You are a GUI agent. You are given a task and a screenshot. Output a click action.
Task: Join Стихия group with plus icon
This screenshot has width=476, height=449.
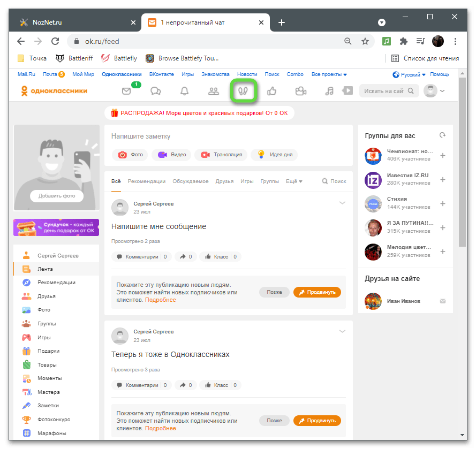tap(443, 203)
